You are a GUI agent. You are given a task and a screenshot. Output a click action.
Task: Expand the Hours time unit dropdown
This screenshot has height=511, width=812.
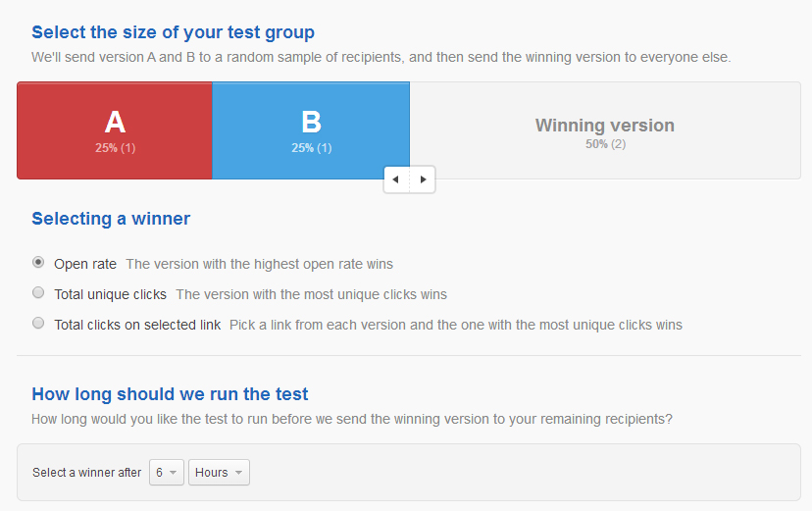pyautogui.click(x=219, y=473)
